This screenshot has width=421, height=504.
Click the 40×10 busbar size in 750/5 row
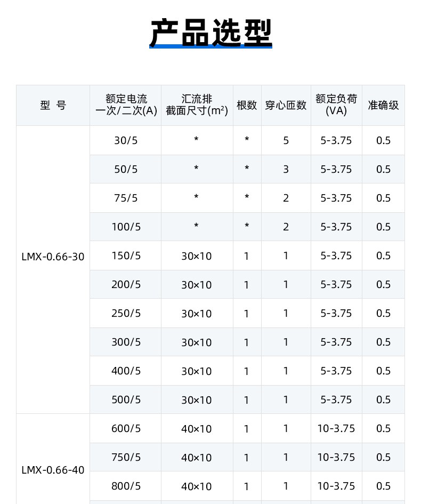point(197,458)
